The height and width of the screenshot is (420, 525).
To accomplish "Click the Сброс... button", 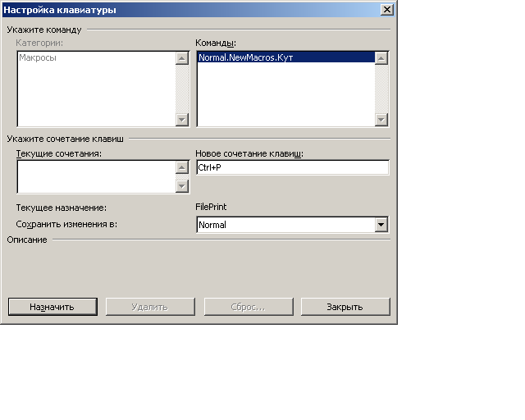I will [249, 307].
